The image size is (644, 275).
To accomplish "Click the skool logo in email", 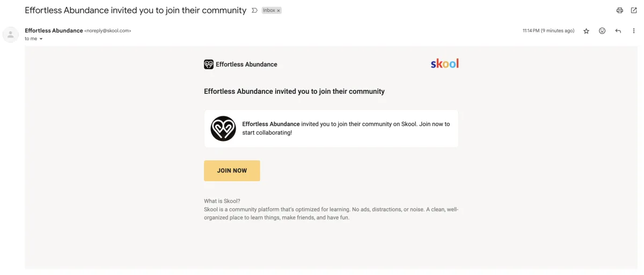I will (x=444, y=64).
